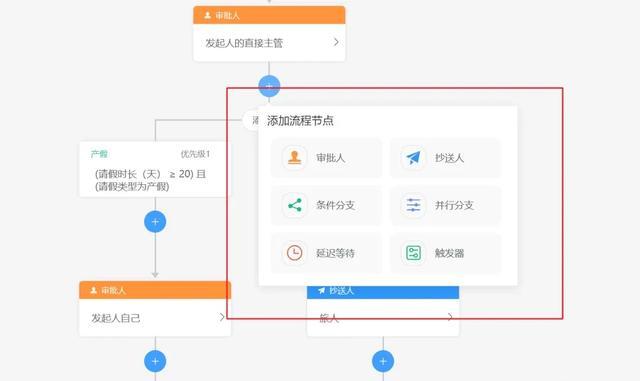Click 发起人的直接主管 text
The image size is (640, 381).
pyautogui.click(x=244, y=43)
